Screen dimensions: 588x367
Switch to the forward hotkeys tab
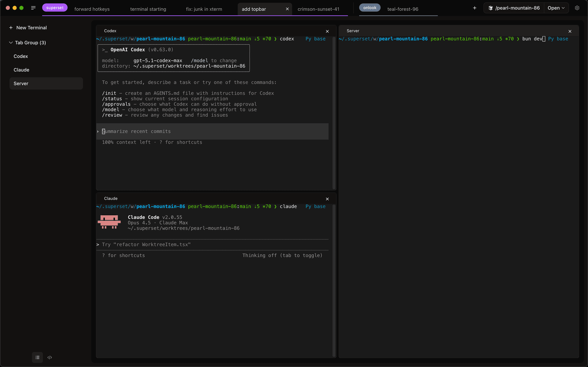coord(92,9)
